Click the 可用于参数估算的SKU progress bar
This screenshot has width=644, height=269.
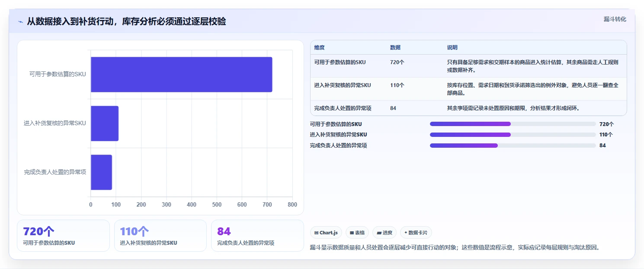[513, 124]
